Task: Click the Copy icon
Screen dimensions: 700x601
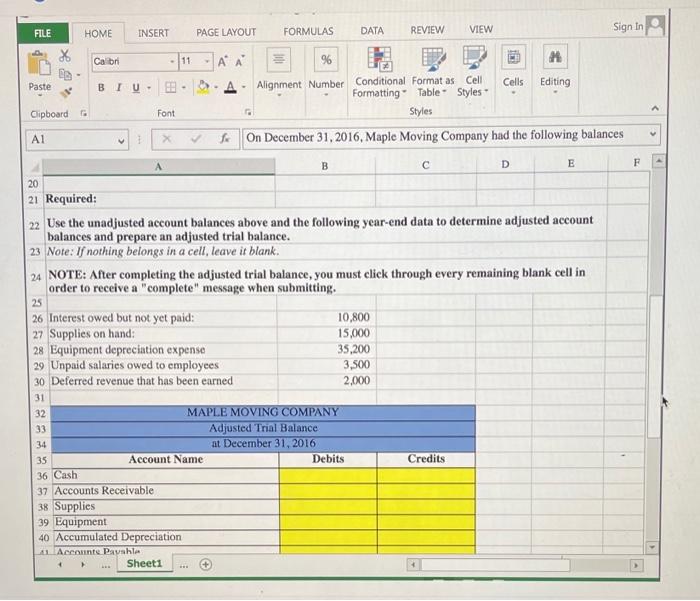Action: pyautogui.click(x=66, y=74)
